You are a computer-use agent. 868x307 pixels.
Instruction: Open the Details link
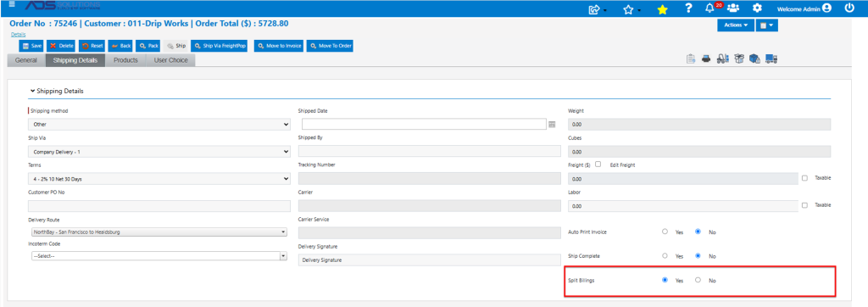pos(19,35)
